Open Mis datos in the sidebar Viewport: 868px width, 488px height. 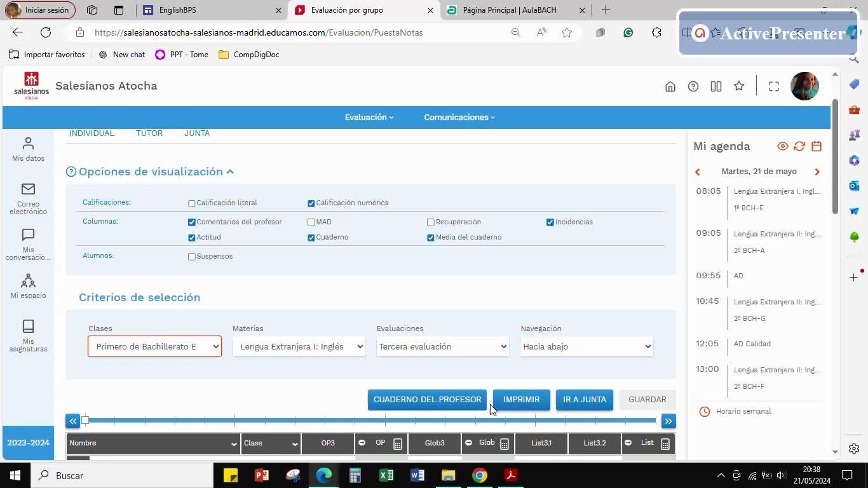click(x=28, y=149)
